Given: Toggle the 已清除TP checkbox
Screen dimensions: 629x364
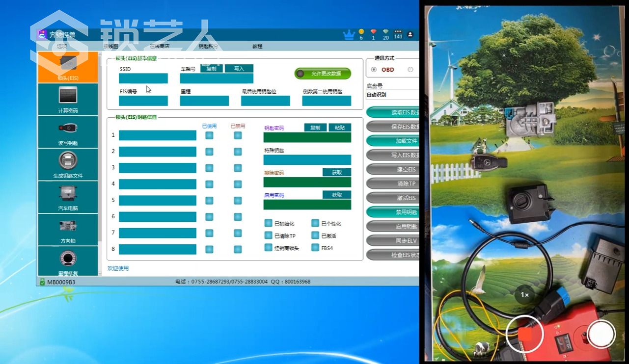Looking at the screenshot, I should (x=268, y=235).
